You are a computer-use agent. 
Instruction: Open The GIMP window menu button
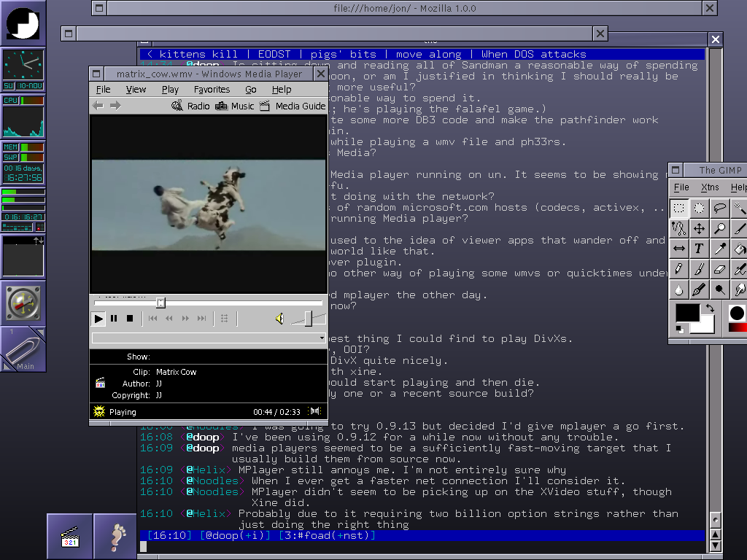coord(676,170)
